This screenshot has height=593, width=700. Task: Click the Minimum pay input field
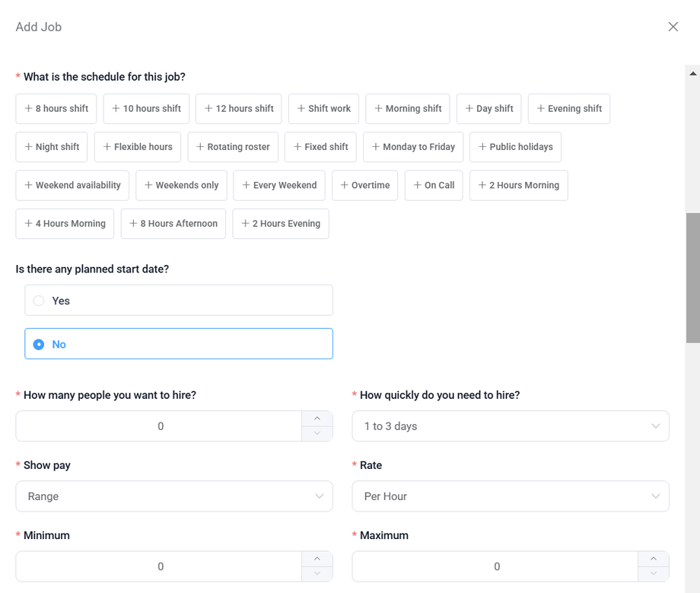pos(160,566)
